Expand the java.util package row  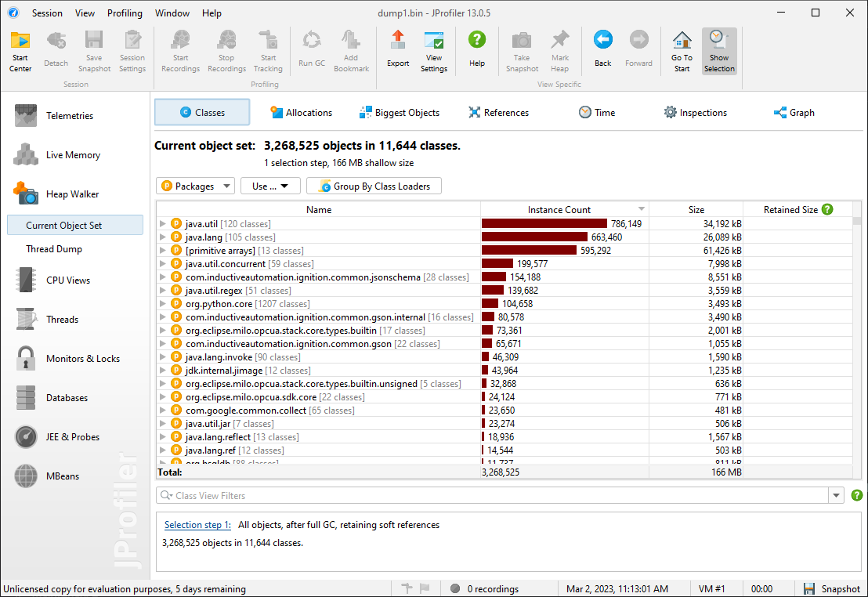[163, 224]
